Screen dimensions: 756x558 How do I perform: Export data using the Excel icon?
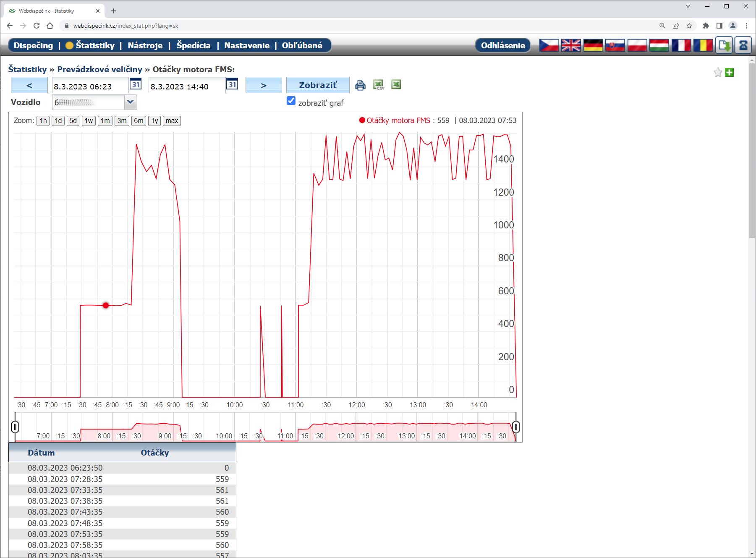(x=396, y=85)
